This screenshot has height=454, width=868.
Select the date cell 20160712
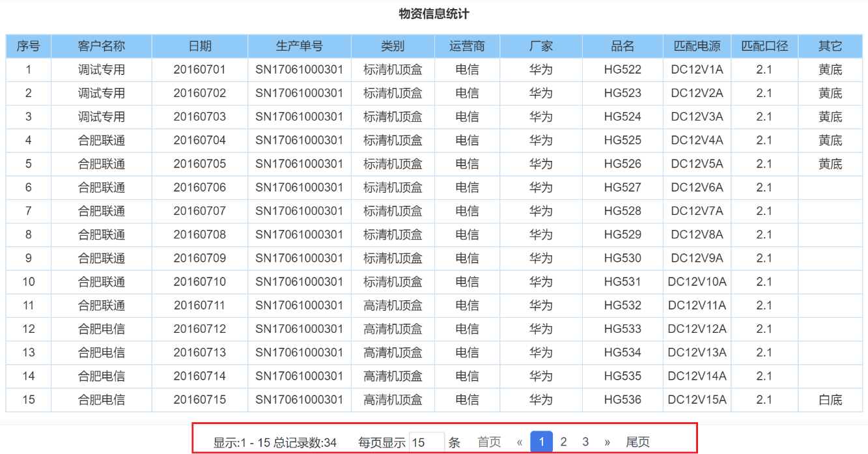(200, 329)
